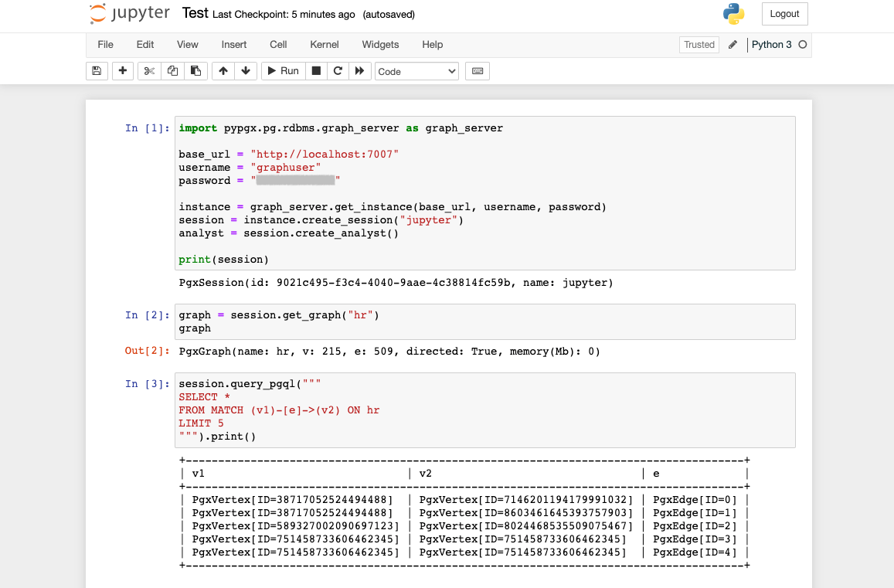Click the PgxEdge[ID=2] cell
The image size is (894, 588).
(x=695, y=526)
